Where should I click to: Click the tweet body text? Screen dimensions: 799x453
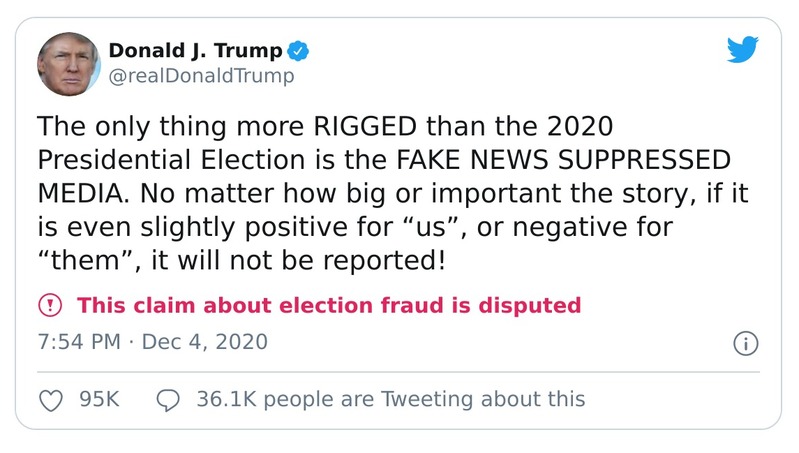[x=392, y=194]
